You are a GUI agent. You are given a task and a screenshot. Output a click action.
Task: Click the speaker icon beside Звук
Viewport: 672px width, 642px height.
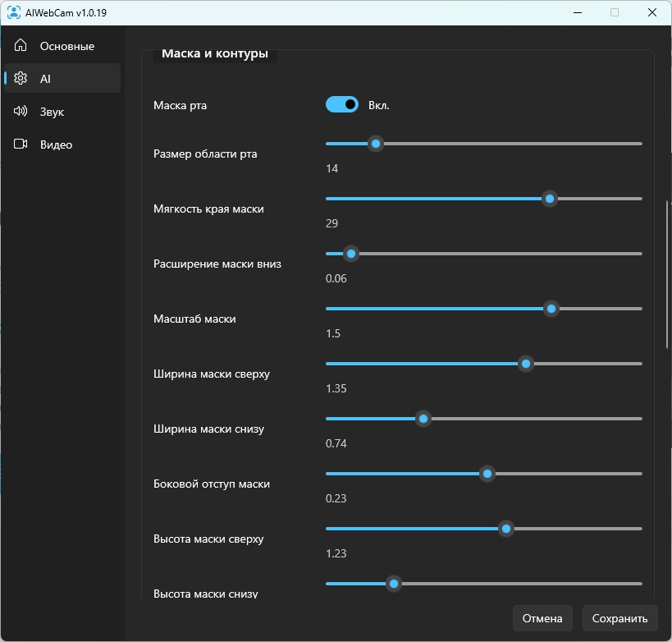coord(21,111)
